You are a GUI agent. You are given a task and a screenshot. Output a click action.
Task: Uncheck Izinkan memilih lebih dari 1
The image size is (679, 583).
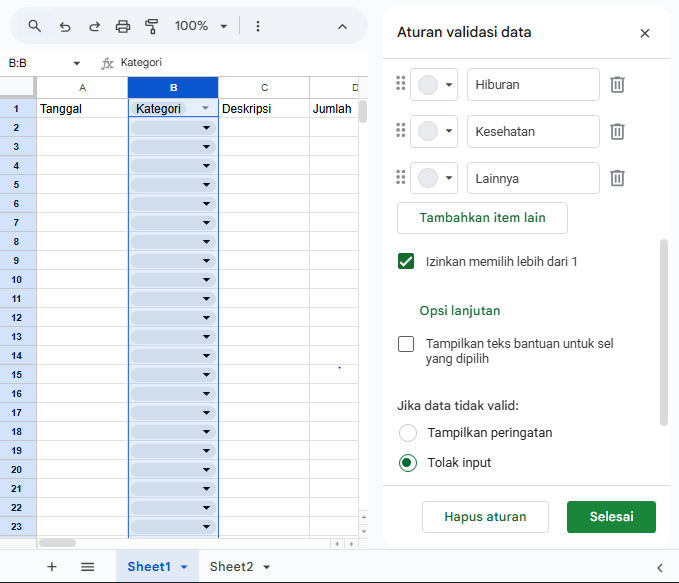tap(406, 262)
